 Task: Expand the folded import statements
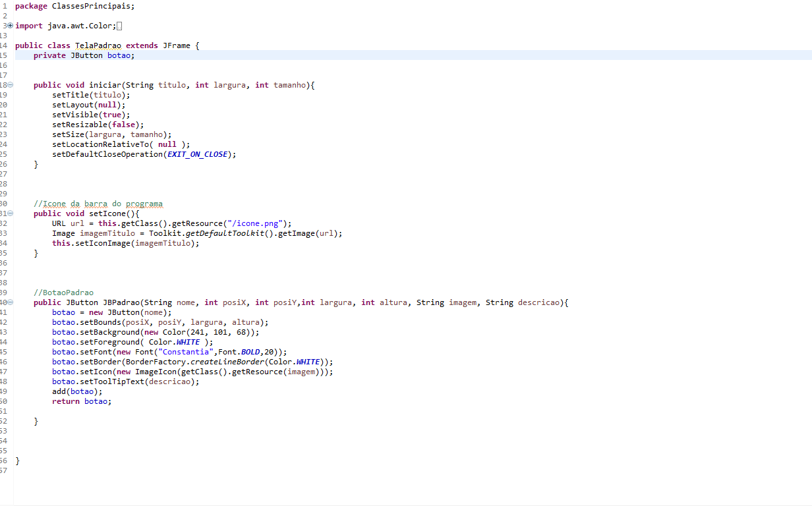point(11,26)
